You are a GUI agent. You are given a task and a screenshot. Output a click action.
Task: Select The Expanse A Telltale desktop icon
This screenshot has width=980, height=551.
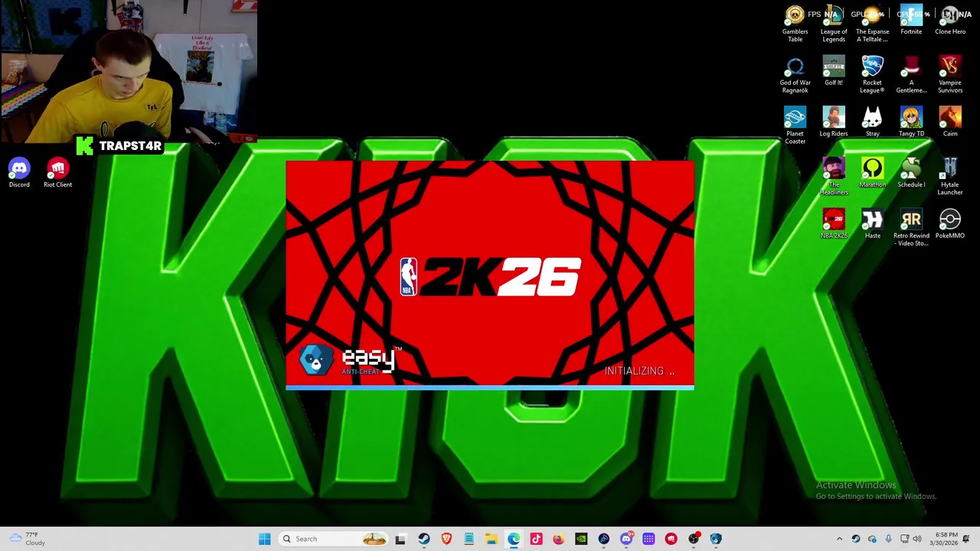coord(873,24)
